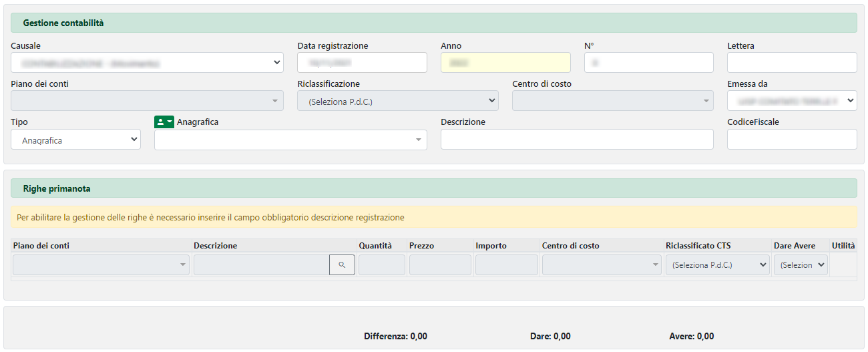This screenshot has height=352, width=868.
Task: Open the Tipo Anagrafica dropdown
Action: tap(75, 140)
